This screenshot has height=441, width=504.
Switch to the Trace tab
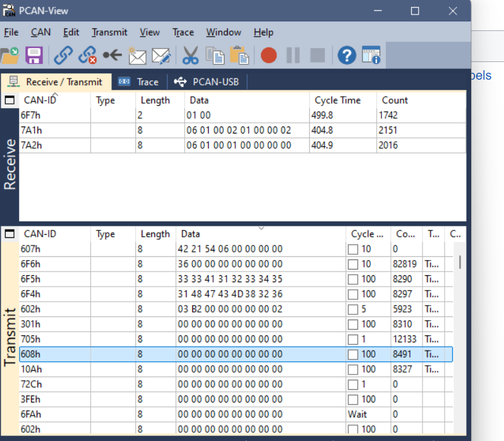[140, 82]
